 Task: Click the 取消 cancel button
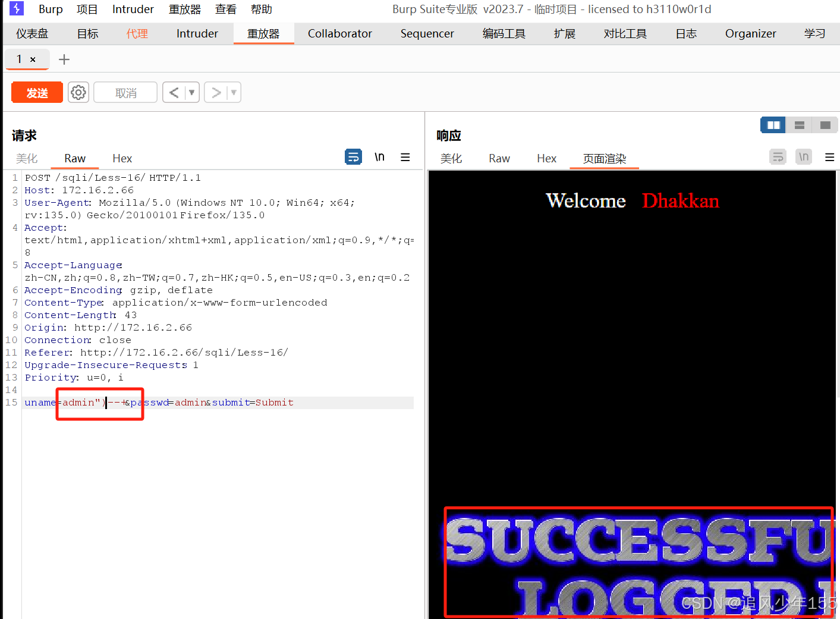pyautogui.click(x=125, y=92)
